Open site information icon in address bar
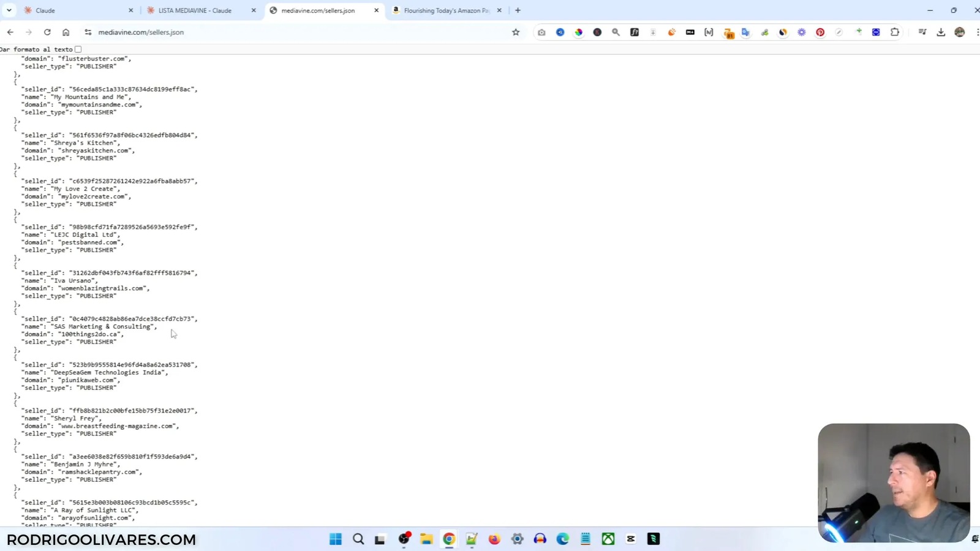Screen dimensions: 980x551 click(88, 32)
